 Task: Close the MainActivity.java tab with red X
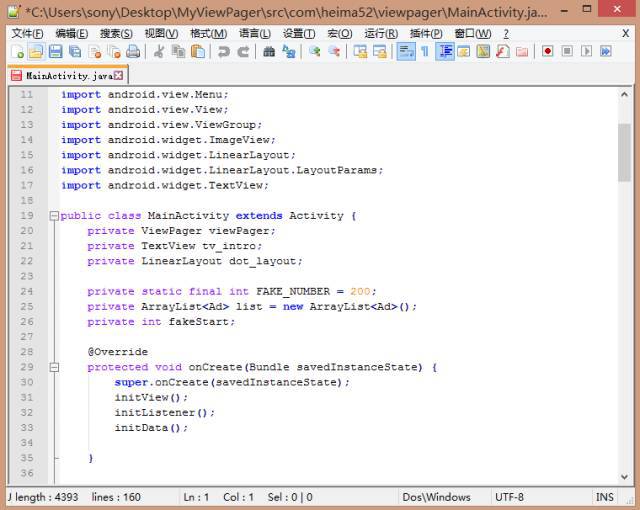tap(118, 75)
